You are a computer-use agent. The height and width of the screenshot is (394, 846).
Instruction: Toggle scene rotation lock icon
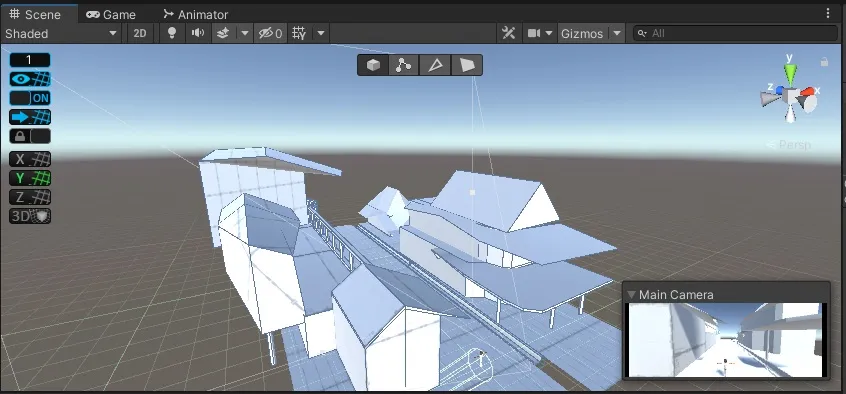click(x=824, y=62)
